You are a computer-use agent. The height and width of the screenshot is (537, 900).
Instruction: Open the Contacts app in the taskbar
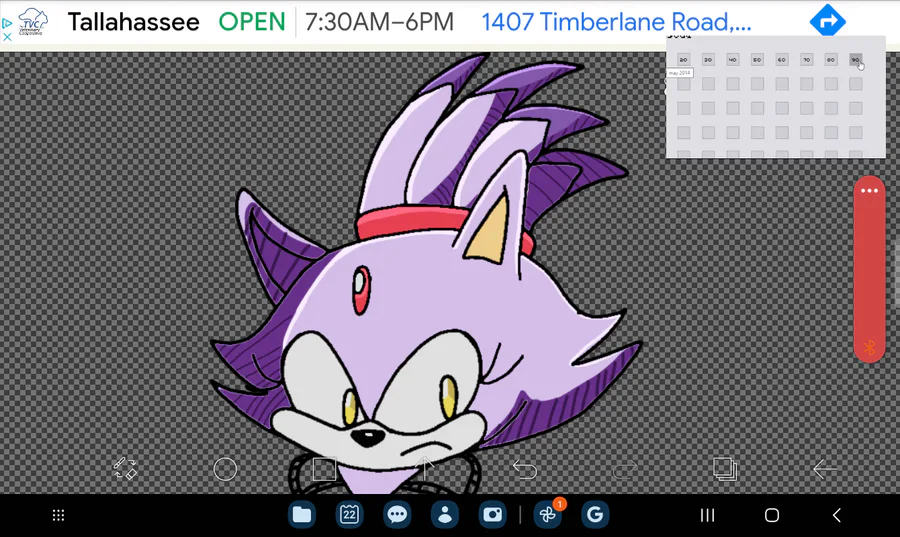pos(444,515)
